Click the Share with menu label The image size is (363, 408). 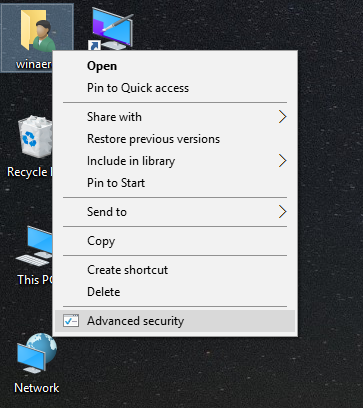[x=114, y=117]
